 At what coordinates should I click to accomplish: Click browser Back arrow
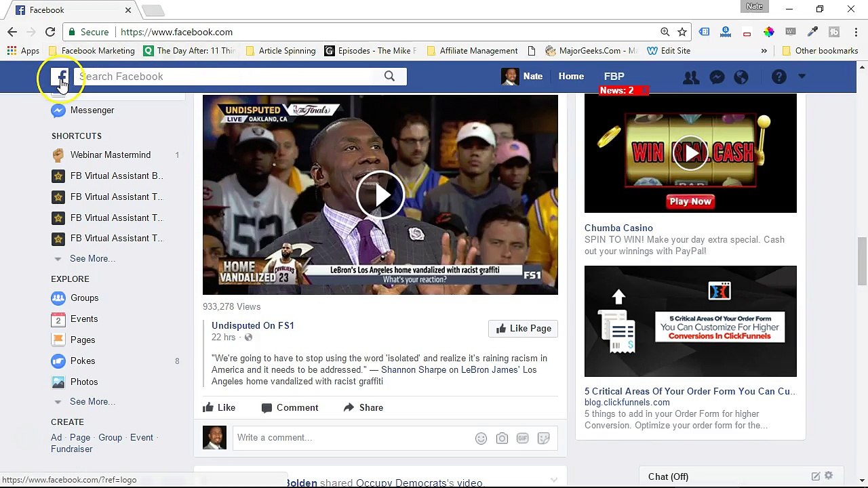[12, 32]
